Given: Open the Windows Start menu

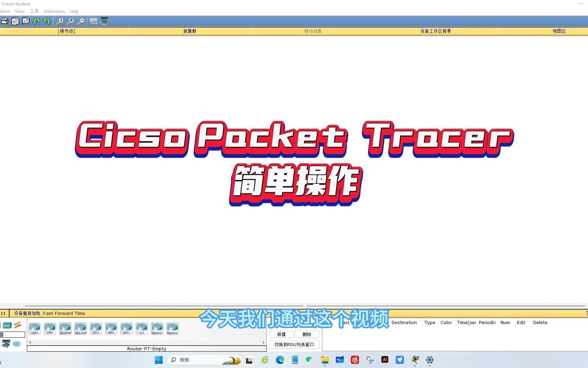Looking at the screenshot, I should tap(159, 360).
